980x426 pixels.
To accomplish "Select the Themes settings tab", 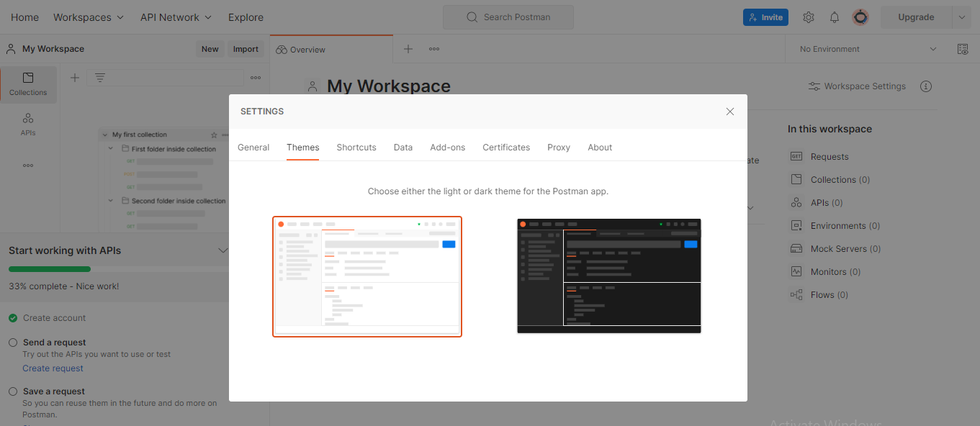I will point(303,148).
